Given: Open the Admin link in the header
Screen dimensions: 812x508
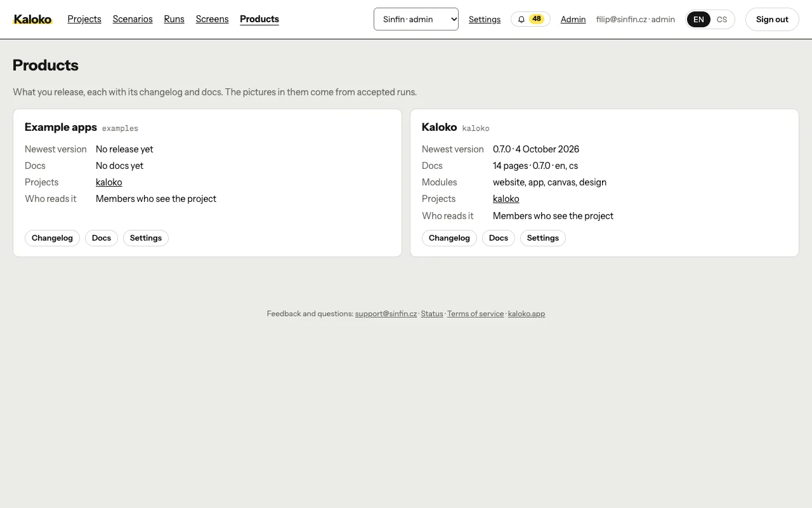Looking at the screenshot, I should point(573,19).
